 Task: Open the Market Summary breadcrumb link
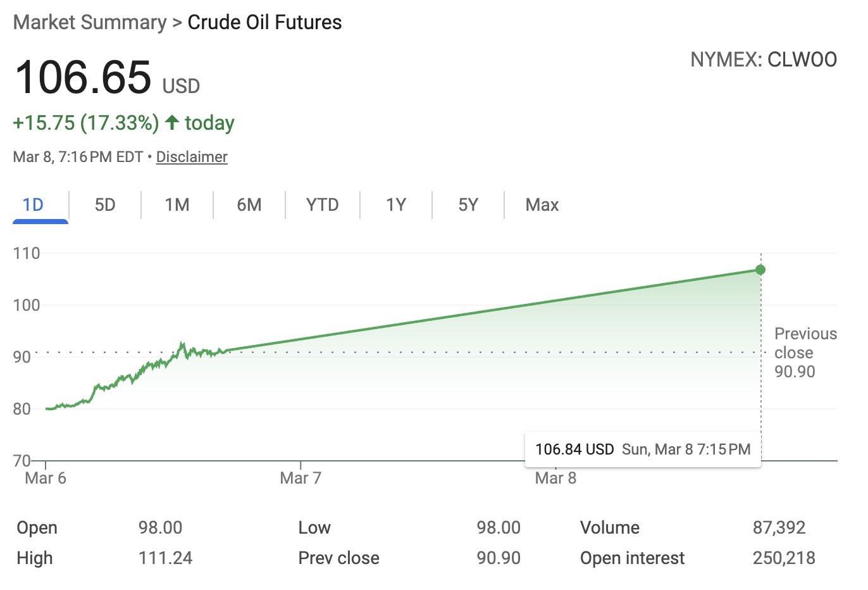(89, 22)
